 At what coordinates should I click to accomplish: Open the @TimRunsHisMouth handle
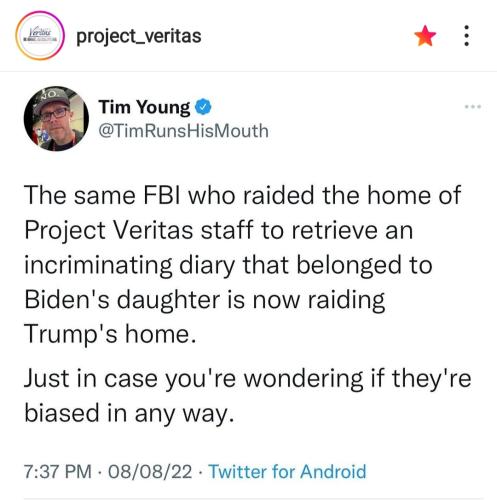[x=184, y=131]
